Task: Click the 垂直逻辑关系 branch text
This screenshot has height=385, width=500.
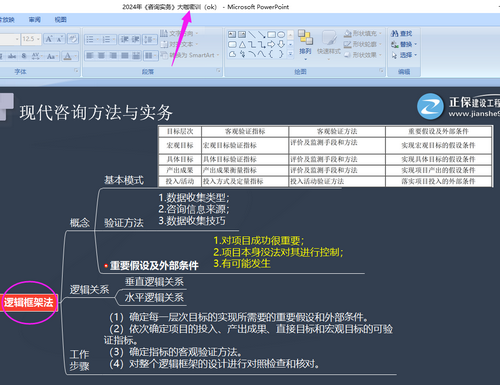Action: (154, 282)
